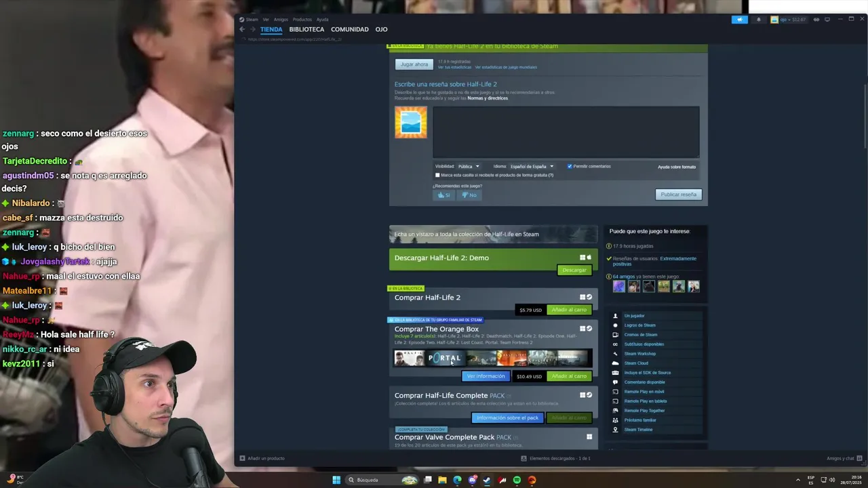Click the Steam Workshop wrench icon

(x=616, y=354)
